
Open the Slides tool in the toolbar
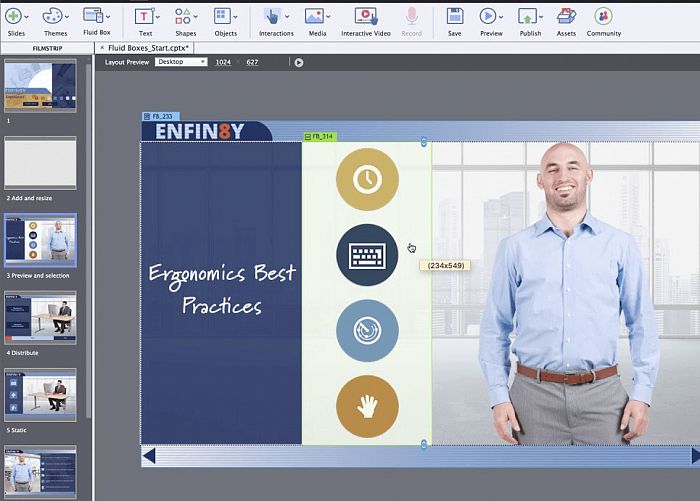click(15, 16)
